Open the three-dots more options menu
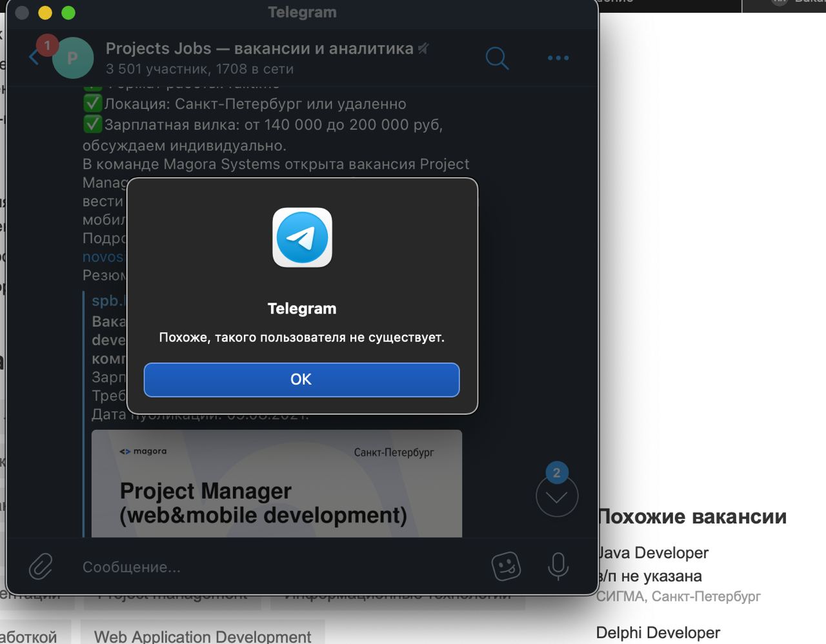 pos(558,58)
